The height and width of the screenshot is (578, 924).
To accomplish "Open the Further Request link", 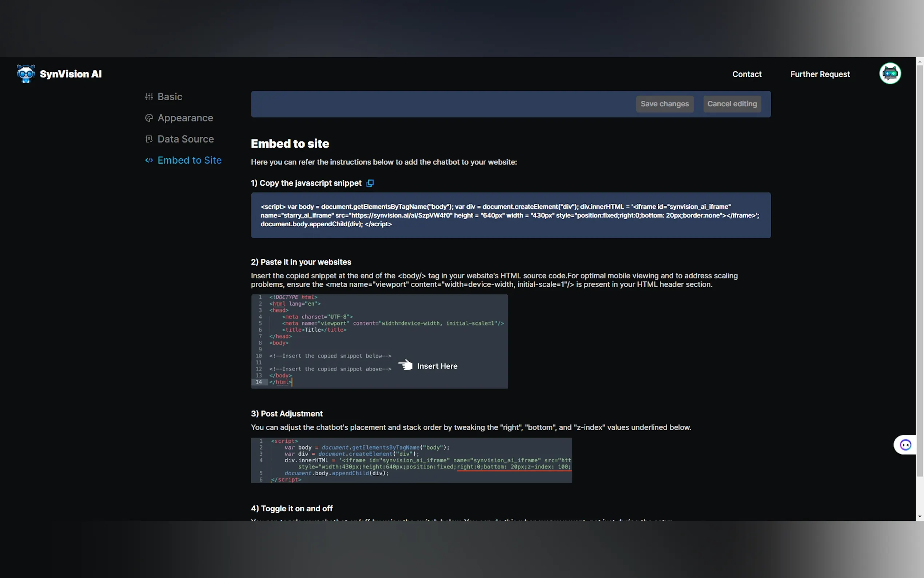I will [820, 74].
